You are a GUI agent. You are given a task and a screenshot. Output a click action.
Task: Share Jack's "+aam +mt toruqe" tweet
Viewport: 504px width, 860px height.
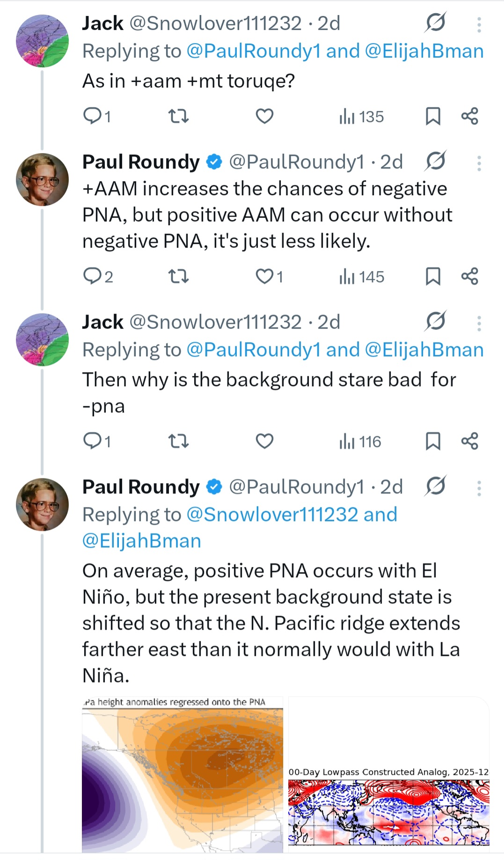click(x=469, y=116)
